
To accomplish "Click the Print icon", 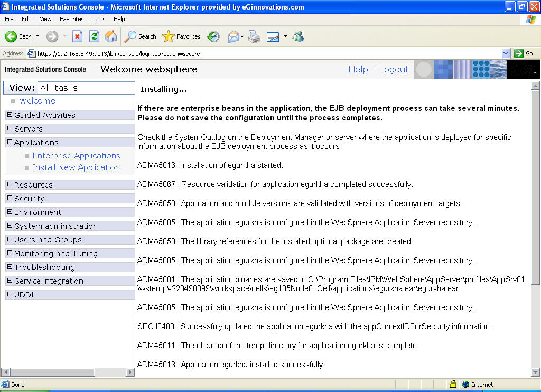I will (x=254, y=36).
